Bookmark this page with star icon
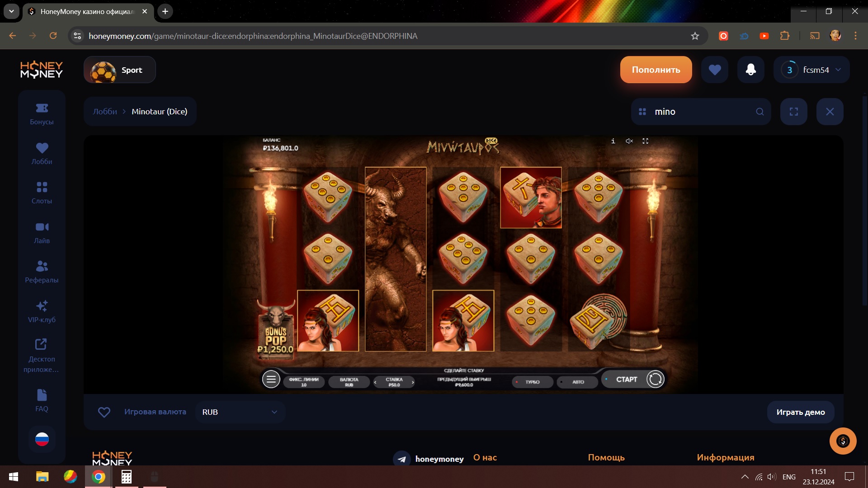 click(x=695, y=36)
